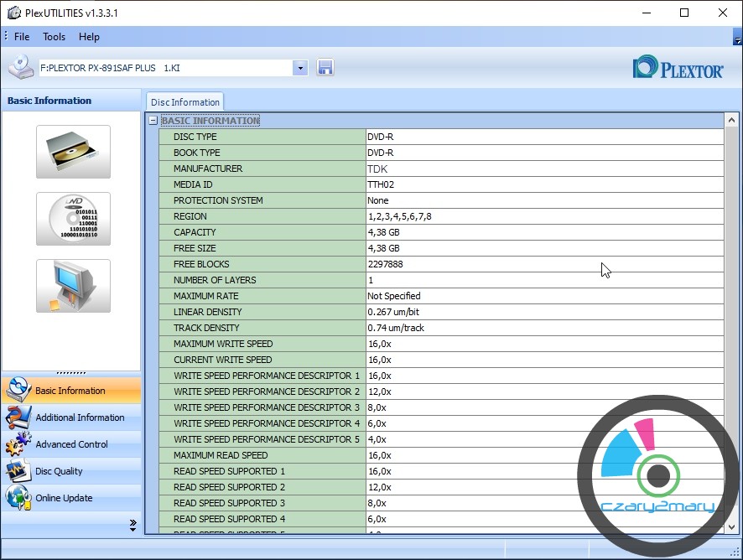Collapse the BASIC INFORMATION tree group
This screenshot has width=743, height=560.
[153, 121]
